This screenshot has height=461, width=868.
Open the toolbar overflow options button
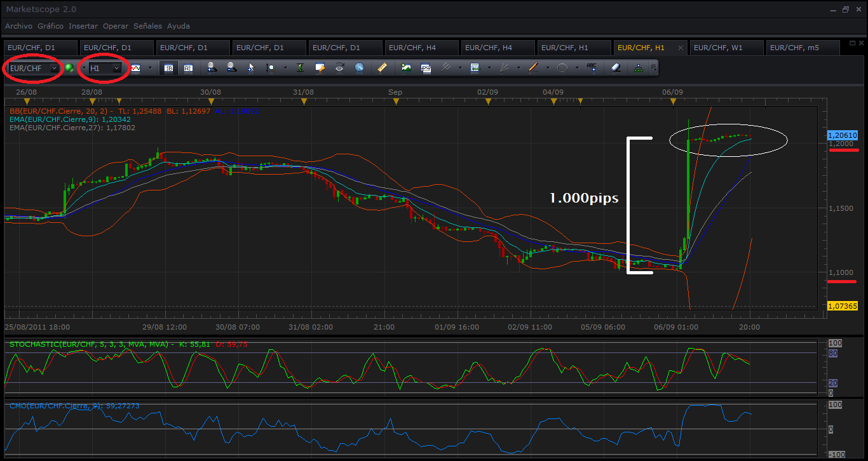click(x=654, y=68)
